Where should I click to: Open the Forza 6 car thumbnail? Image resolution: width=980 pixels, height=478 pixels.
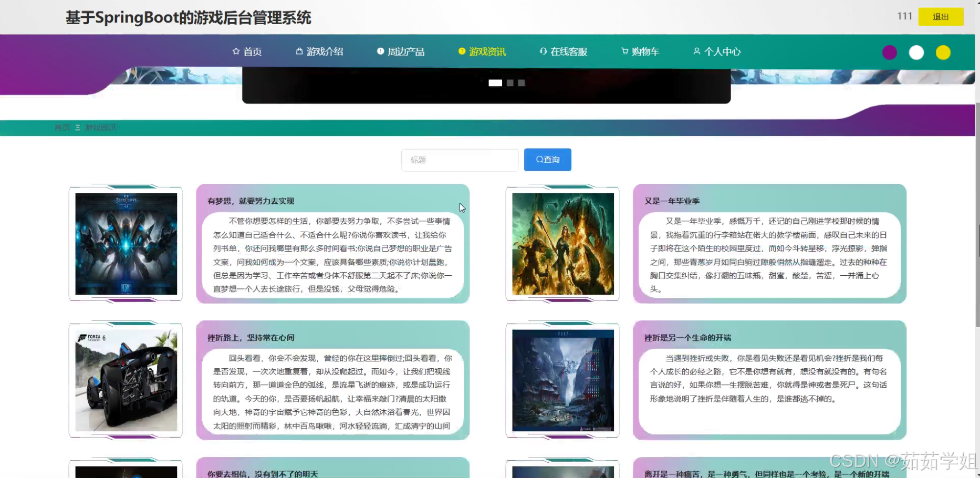(x=126, y=380)
